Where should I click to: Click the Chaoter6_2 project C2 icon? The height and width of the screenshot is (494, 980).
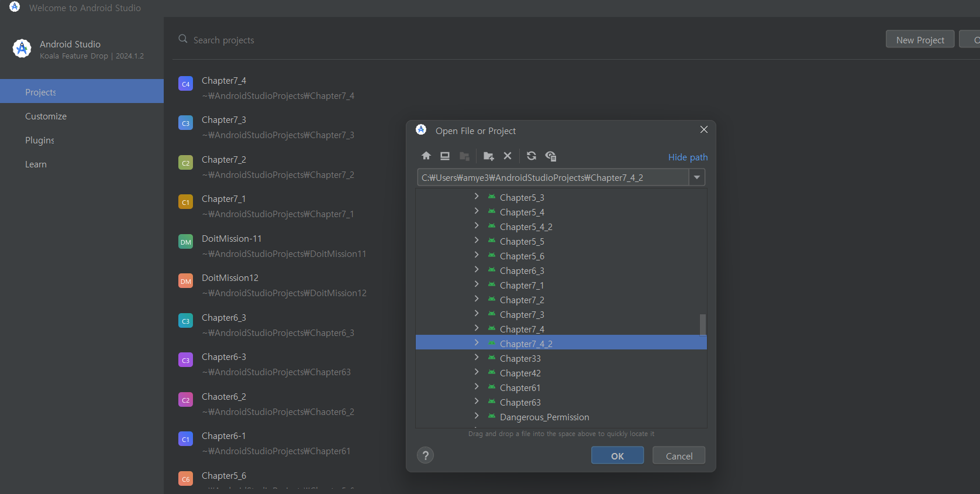tap(185, 400)
